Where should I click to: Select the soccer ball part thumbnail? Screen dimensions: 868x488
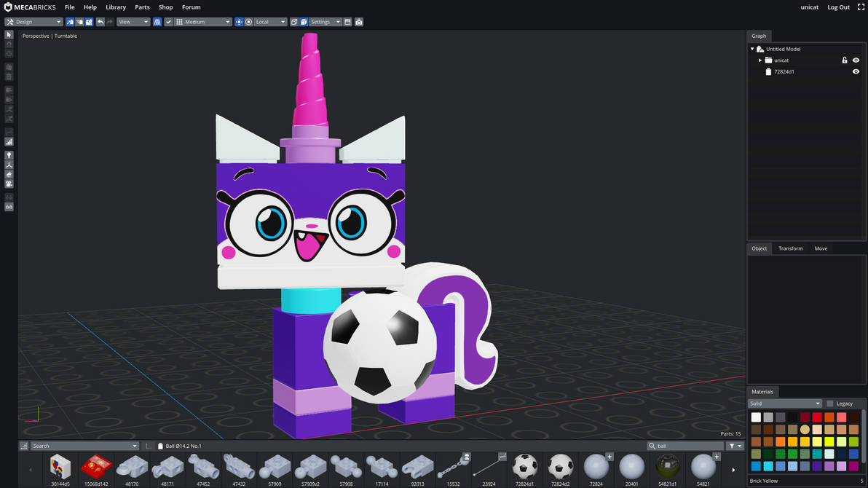[x=524, y=466]
